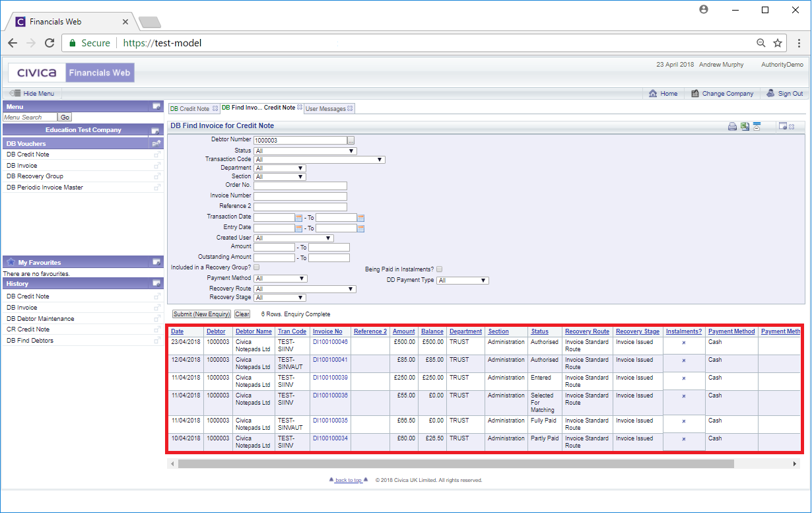The width and height of the screenshot is (812, 513).
Task: Open invoice DI100100034 link
Action: pos(330,438)
